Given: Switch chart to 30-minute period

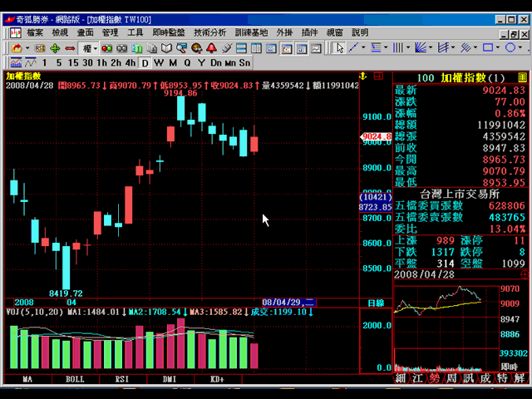Looking at the screenshot, I should (x=87, y=63).
